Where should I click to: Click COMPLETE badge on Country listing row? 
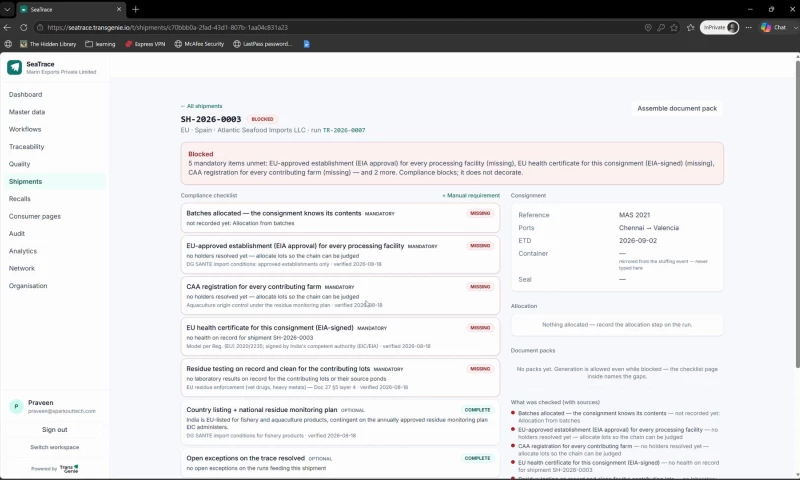click(477, 410)
